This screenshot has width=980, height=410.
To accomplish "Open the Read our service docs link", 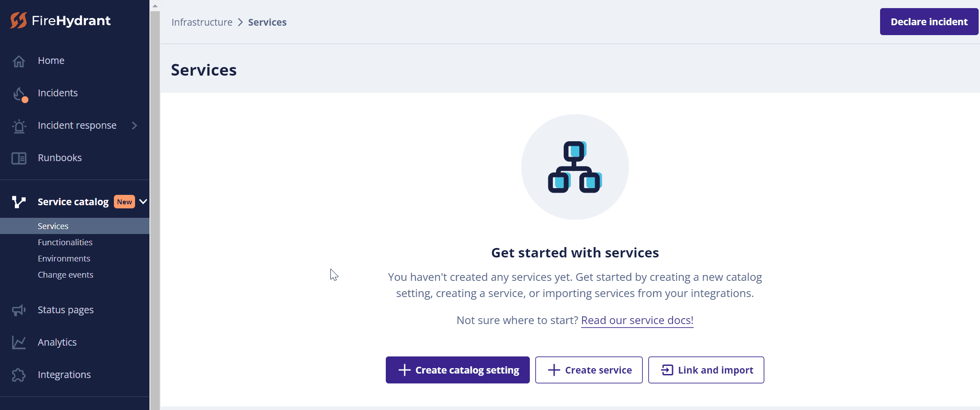I will pos(637,320).
